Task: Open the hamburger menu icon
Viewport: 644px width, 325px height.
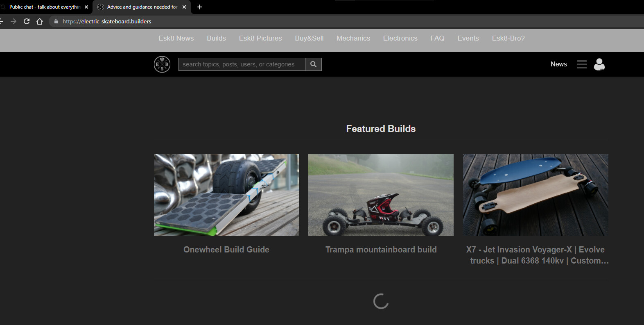Action: (x=582, y=64)
